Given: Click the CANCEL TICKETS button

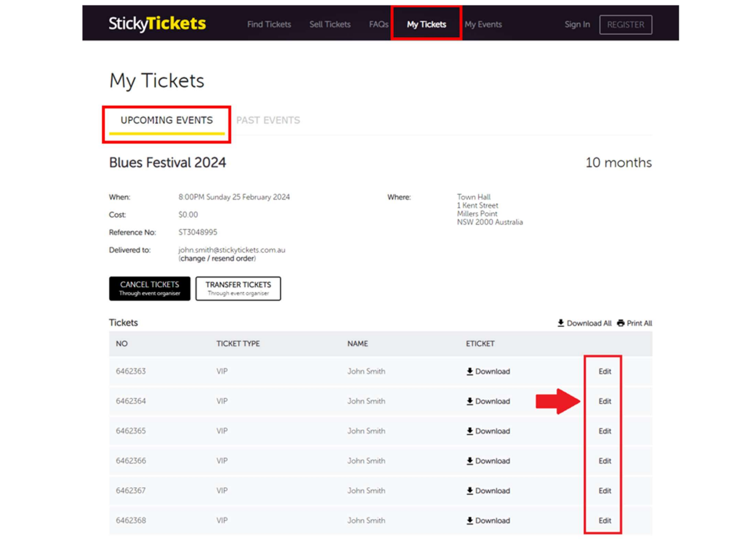Looking at the screenshot, I should click(149, 288).
